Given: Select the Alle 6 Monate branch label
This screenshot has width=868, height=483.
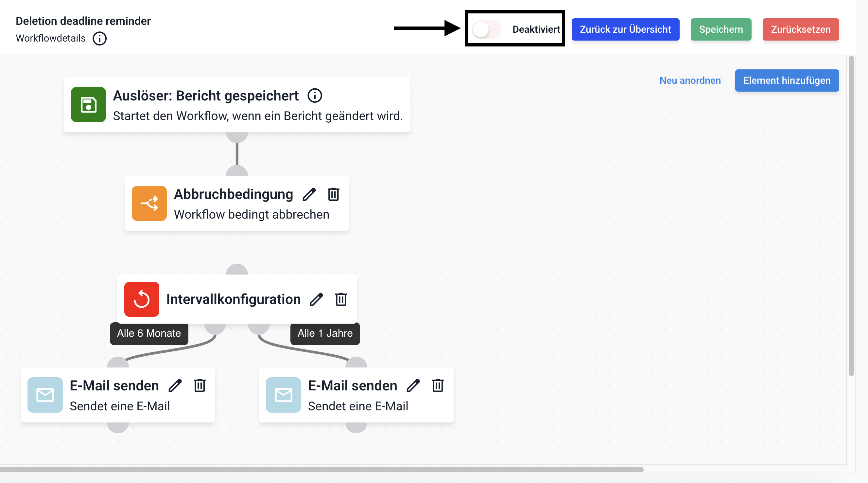Looking at the screenshot, I should click(149, 333).
